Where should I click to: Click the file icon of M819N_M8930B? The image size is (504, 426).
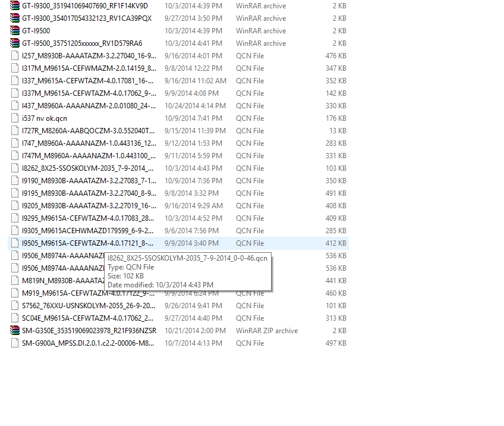pyautogui.click(x=15, y=281)
